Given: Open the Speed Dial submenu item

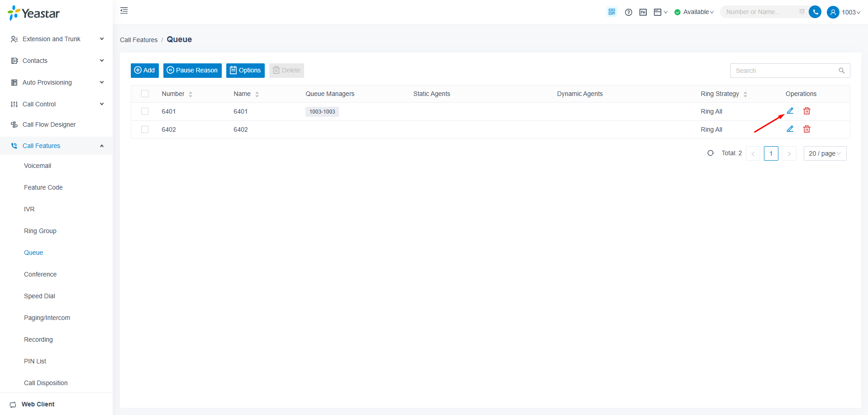Looking at the screenshot, I should pyautogui.click(x=39, y=296).
